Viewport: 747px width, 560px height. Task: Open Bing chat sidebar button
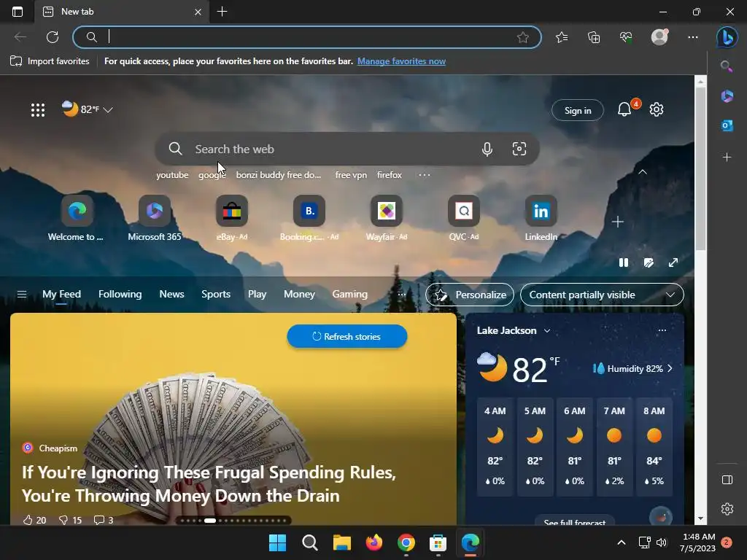click(x=727, y=37)
